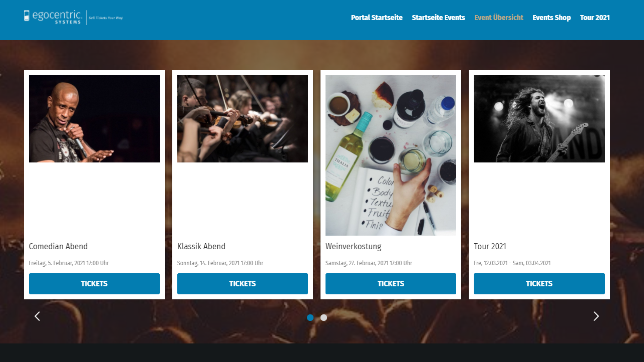Open Tour 2021 menu item
This screenshot has width=644, height=362.
pyautogui.click(x=595, y=18)
